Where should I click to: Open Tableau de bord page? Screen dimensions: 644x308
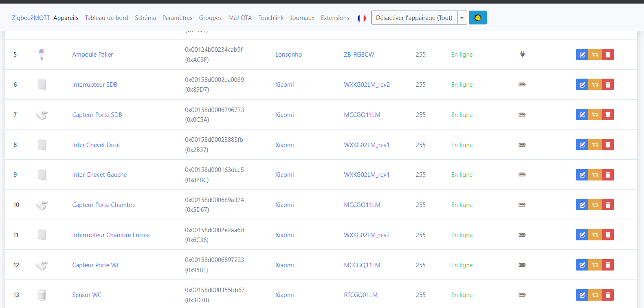pyautogui.click(x=107, y=18)
